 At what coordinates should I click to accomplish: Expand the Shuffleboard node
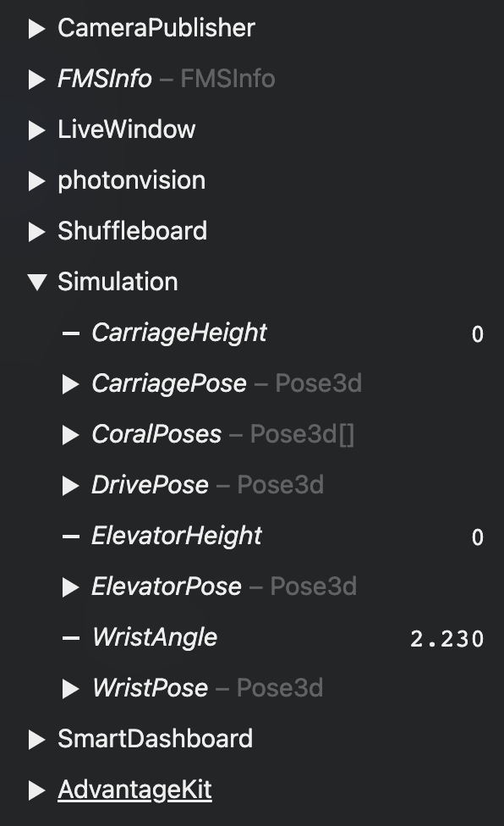click(36, 232)
